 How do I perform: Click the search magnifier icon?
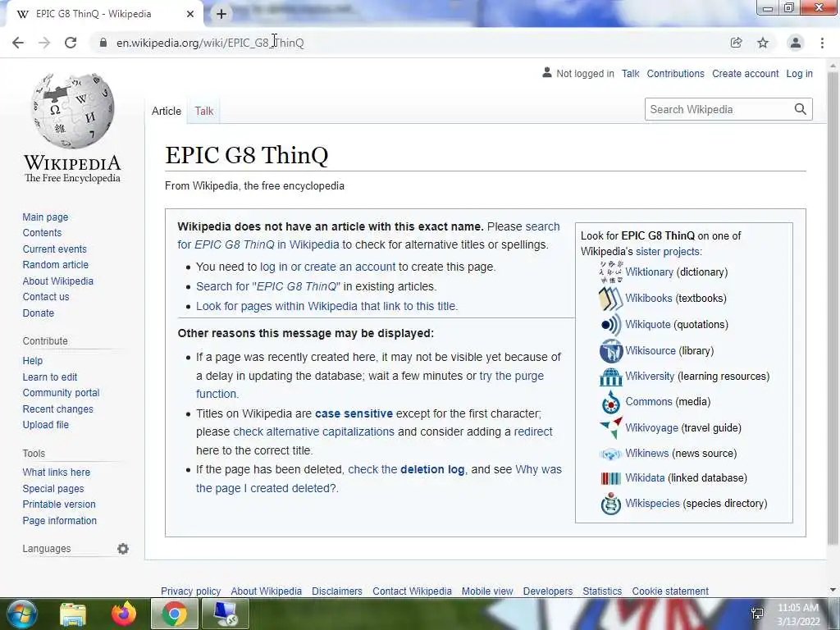click(x=801, y=109)
